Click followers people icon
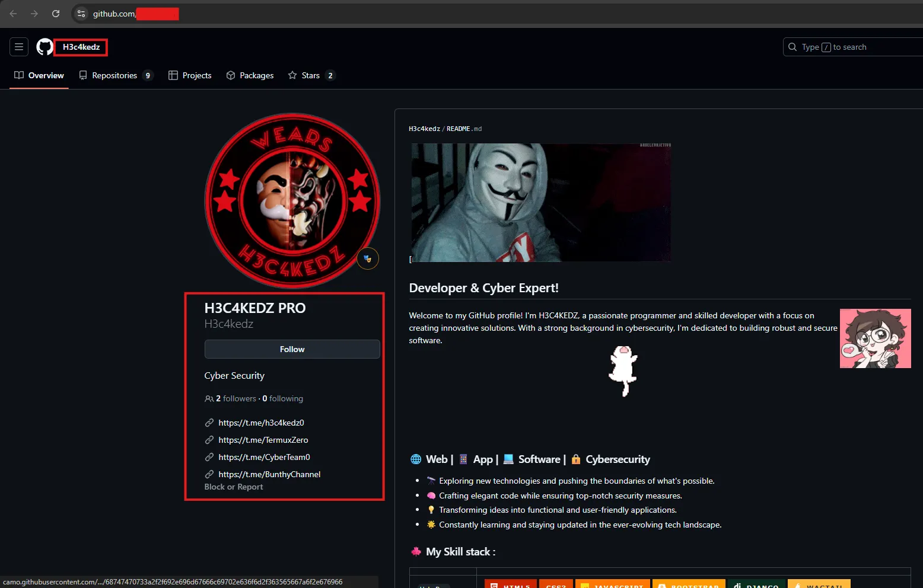923x588 pixels. pos(209,399)
